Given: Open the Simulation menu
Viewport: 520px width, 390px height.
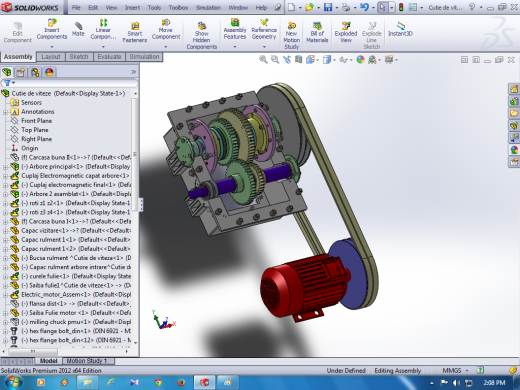Looking at the screenshot, I should coord(208,7).
